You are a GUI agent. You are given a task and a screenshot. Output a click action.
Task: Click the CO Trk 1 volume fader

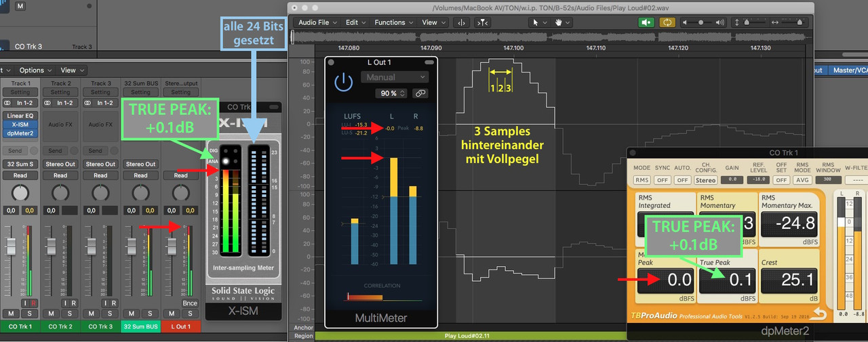coord(12,246)
